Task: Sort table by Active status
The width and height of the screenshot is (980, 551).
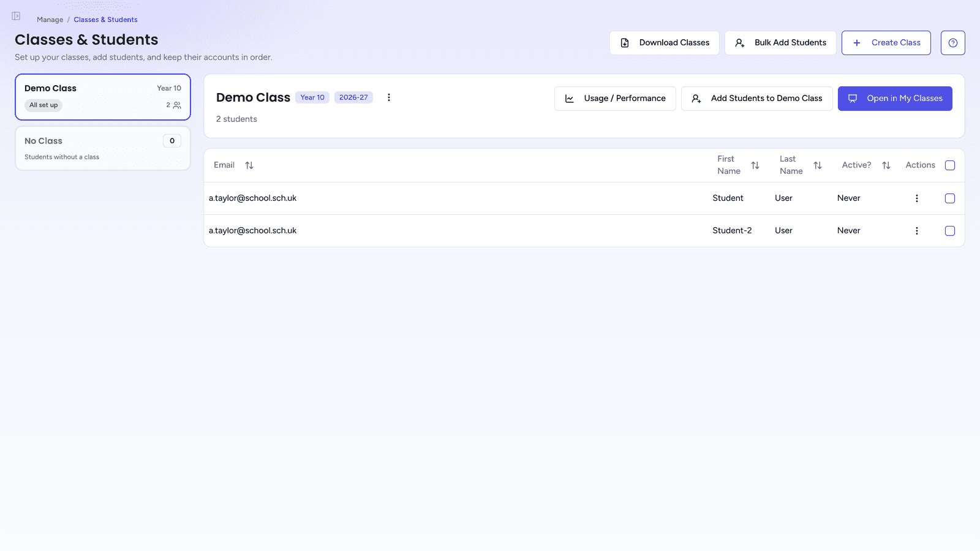Action: tap(886, 165)
